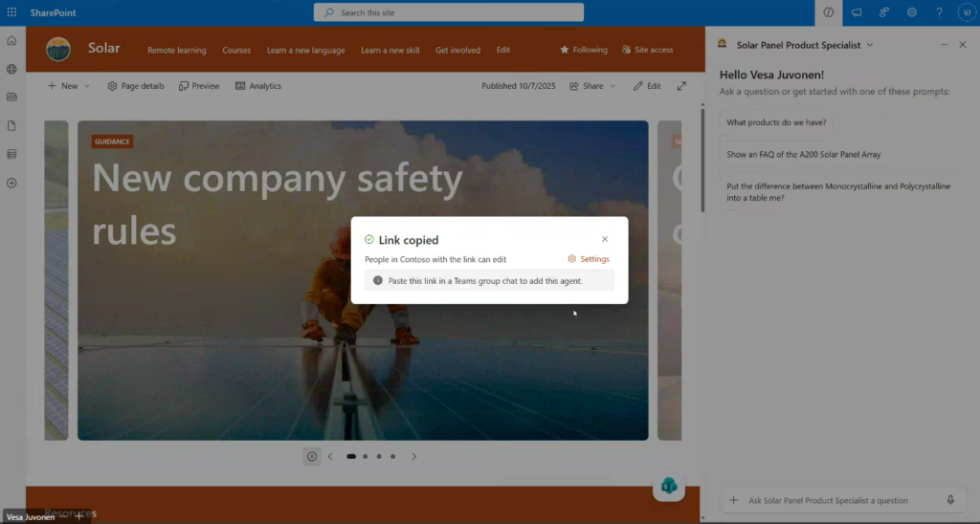
Task: Open Solar Panel Product Specialist agent dropdown
Action: pyautogui.click(x=869, y=45)
